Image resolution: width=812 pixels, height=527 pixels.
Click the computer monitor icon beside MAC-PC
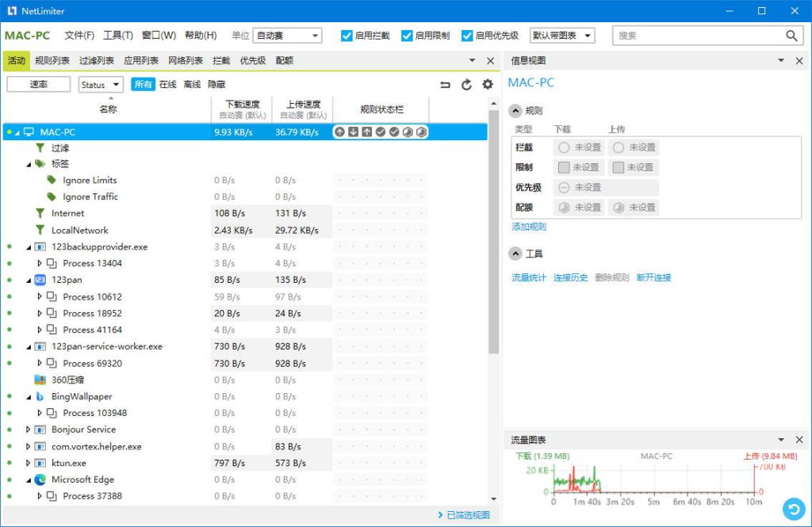pos(29,132)
